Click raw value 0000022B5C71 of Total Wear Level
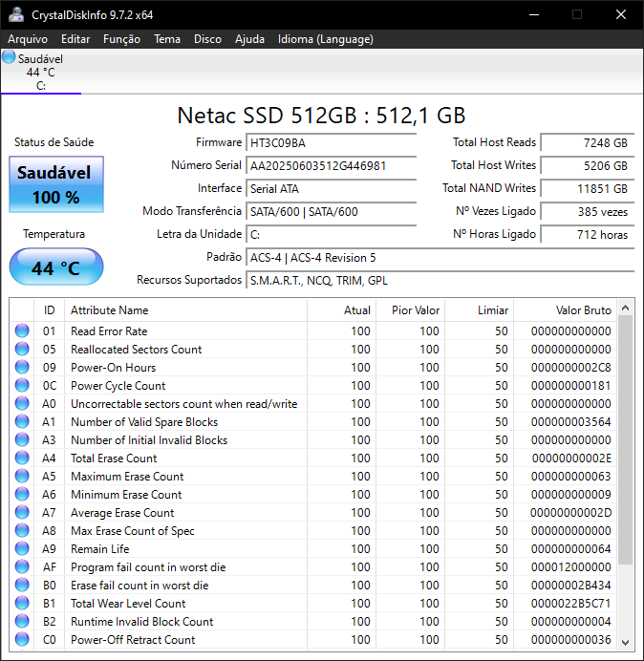 point(570,604)
